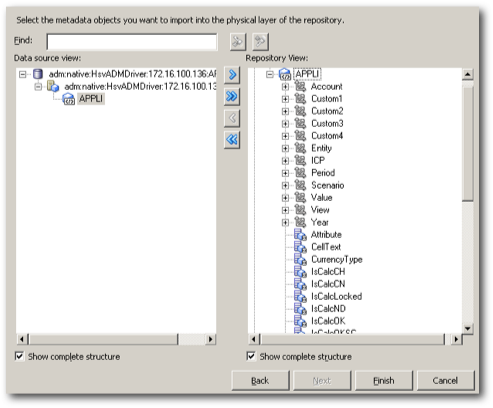Click the catalog icon under data source root

click(53, 86)
